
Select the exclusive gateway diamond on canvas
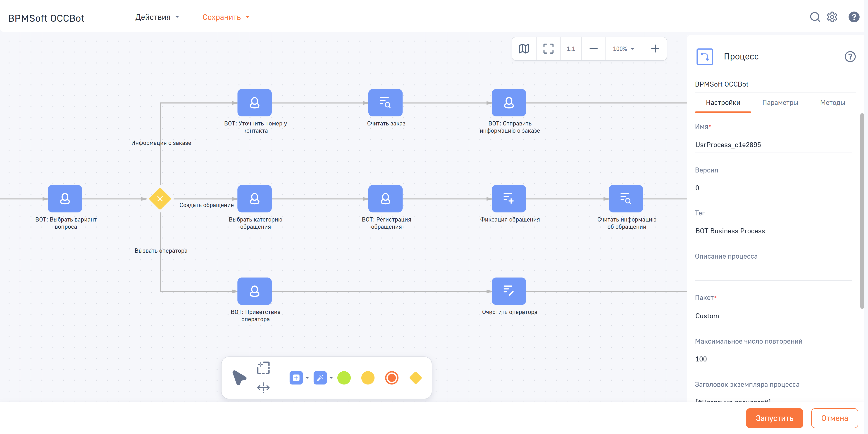point(160,199)
